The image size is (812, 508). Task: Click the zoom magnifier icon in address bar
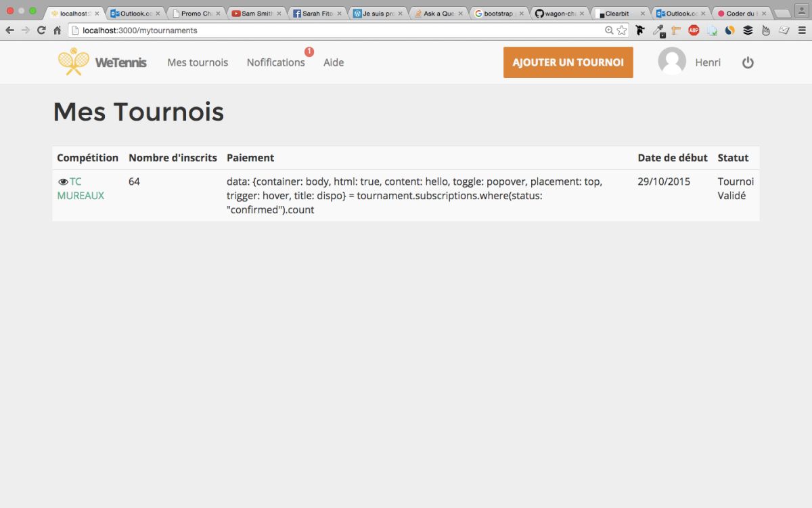pyautogui.click(x=609, y=30)
